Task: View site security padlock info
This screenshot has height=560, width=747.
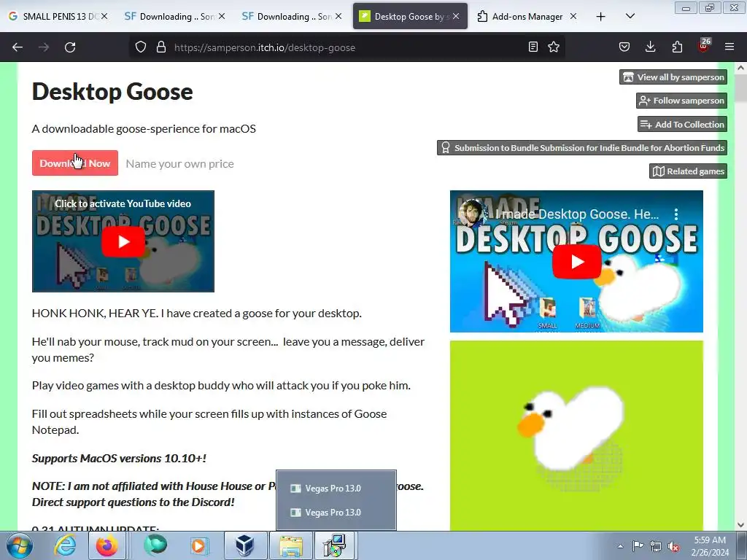Action: (x=161, y=47)
